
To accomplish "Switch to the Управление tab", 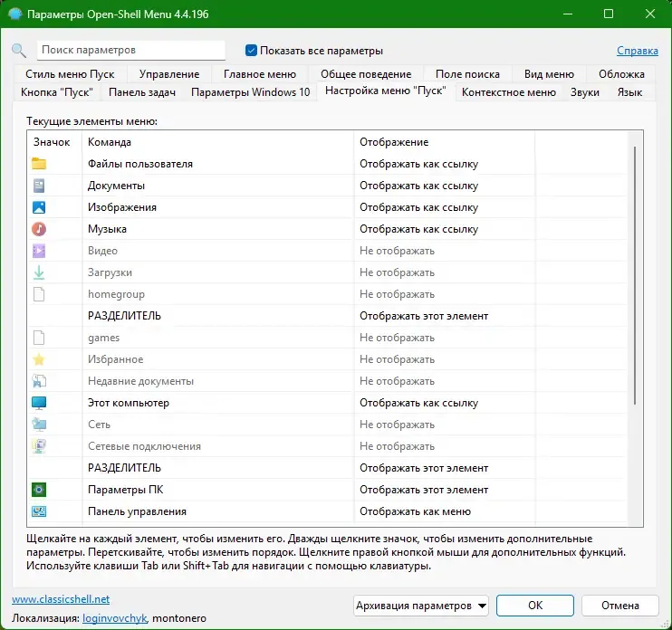I will 169,74.
